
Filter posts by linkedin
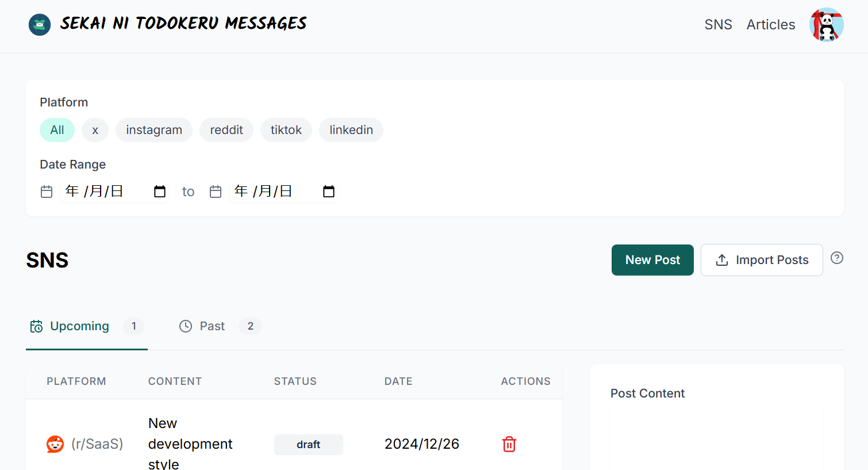click(x=351, y=130)
